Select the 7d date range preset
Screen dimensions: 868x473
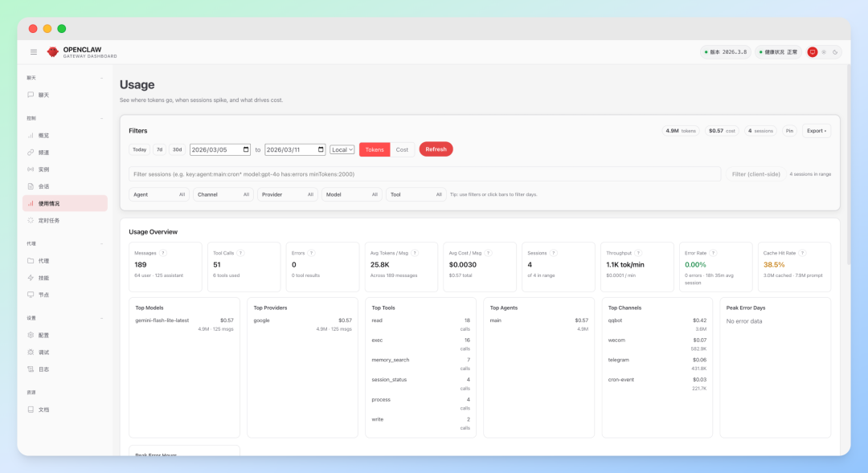159,150
